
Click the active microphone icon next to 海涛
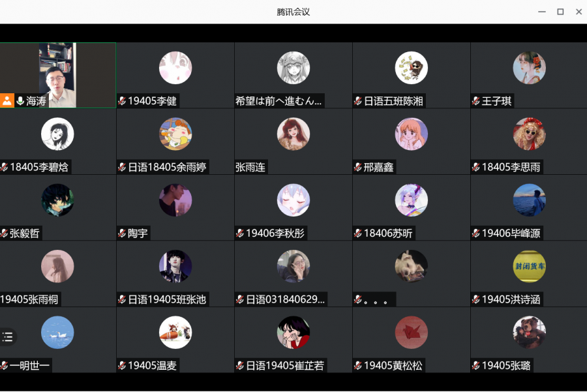(20, 100)
